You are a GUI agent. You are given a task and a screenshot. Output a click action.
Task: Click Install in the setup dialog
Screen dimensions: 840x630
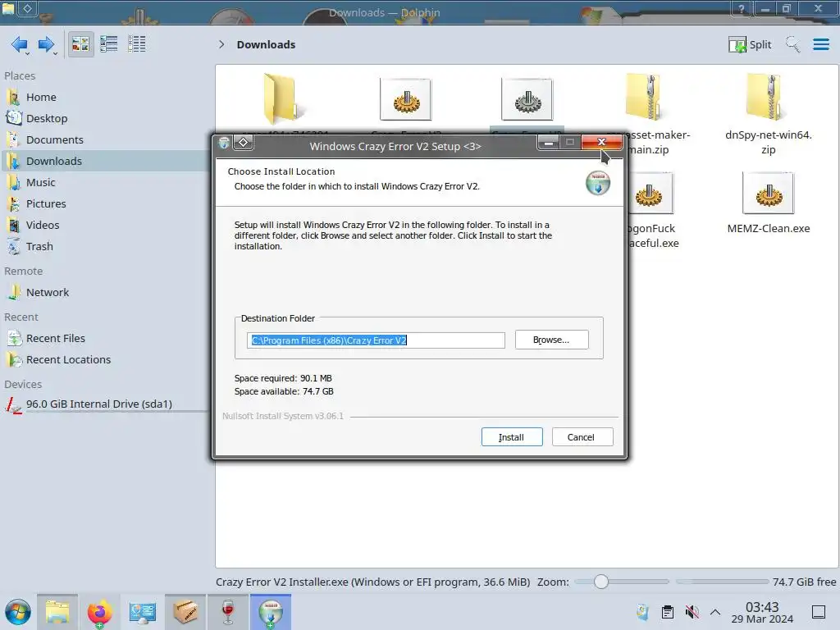pos(512,437)
